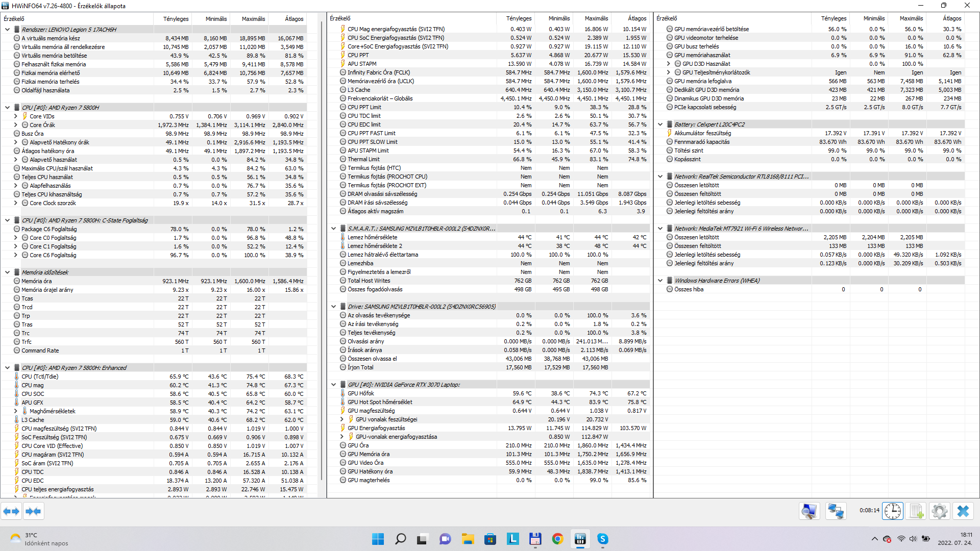Viewport: 980px width, 551px height.
Task: Collapse Battery: Celxpert L20C4PC2 section
Action: click(x=660, y=124)
